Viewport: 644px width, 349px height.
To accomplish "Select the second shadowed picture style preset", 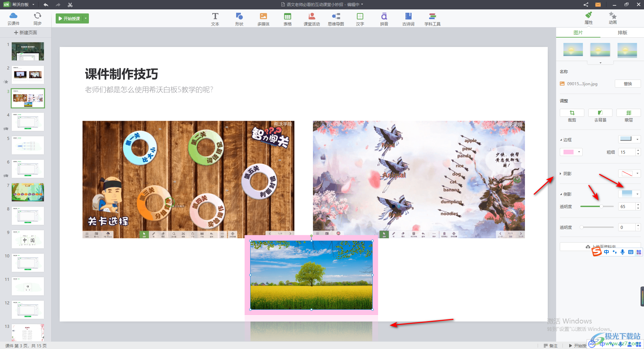I will [600, 49].
